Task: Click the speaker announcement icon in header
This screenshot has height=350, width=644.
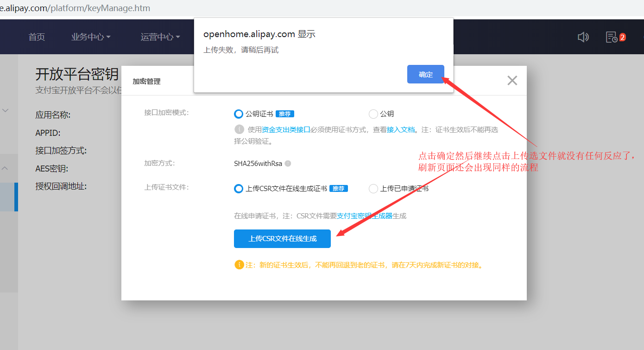Action: coord(583,37)
